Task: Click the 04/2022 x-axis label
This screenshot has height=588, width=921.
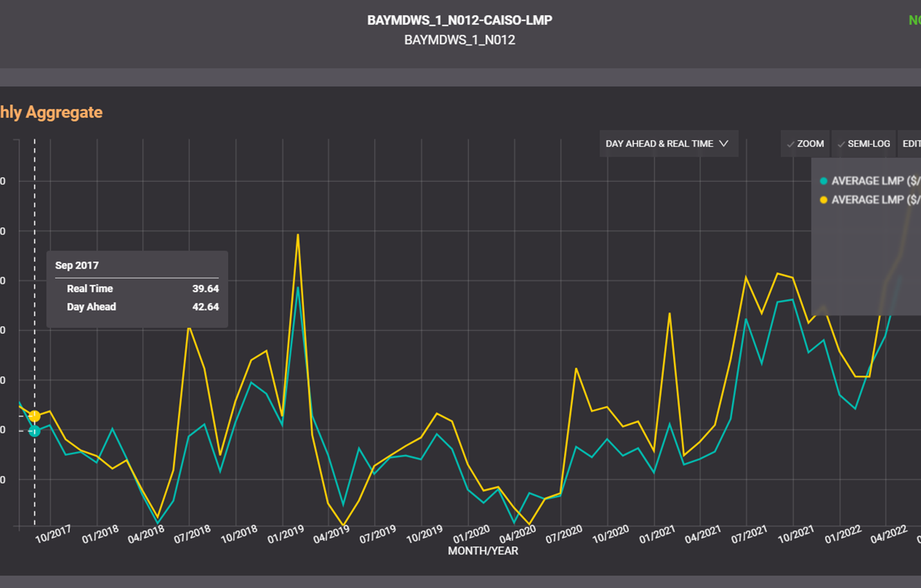Action: [x=888, y=534]
